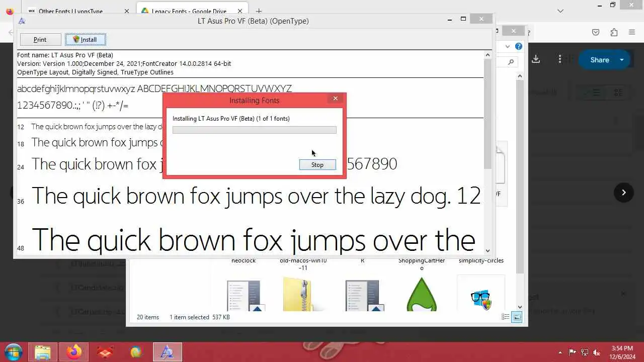The height and width of the screenshot is (362, 644).
Task: Expand the Share dropdown arrow
Action: click(622, 60)
